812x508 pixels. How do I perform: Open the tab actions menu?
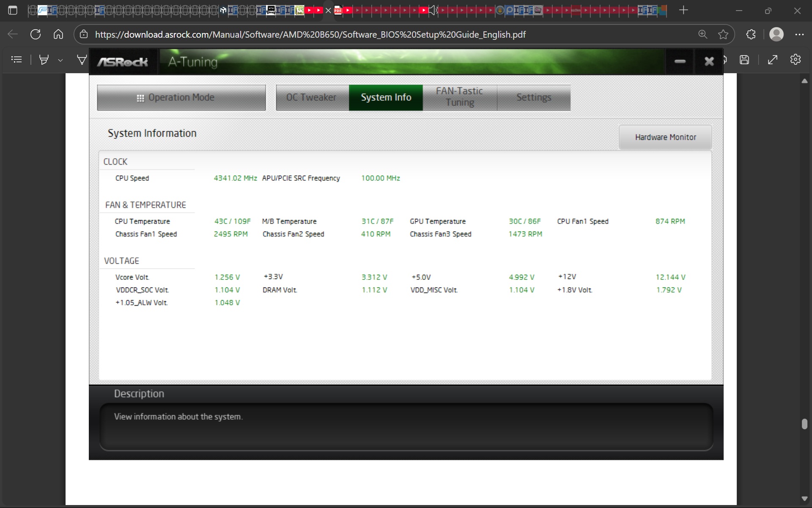tap(13, 10)
